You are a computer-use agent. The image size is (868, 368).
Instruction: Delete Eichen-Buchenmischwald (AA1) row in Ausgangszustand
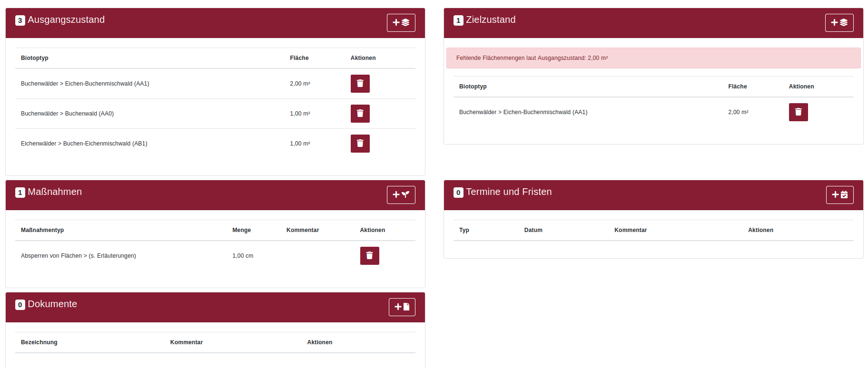pos(360,84)
